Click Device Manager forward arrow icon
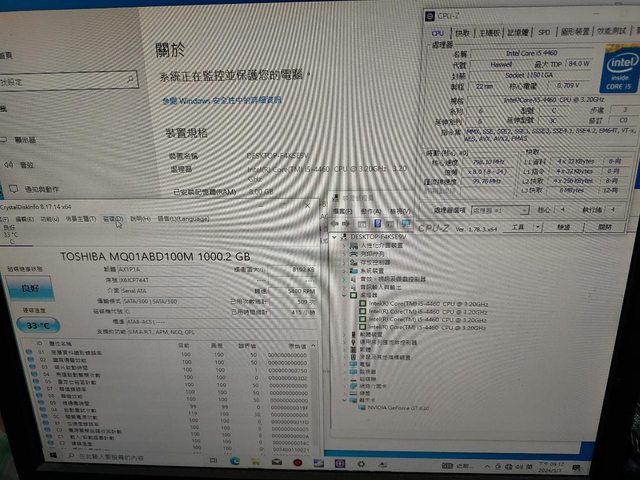Viewport: 640px width, 480px height. point(346,224)
